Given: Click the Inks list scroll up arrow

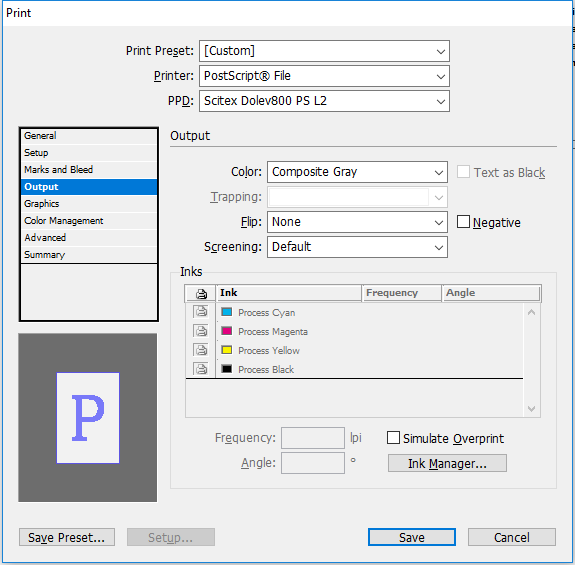Looking at the screenshot, I should (x=531, y=312).
